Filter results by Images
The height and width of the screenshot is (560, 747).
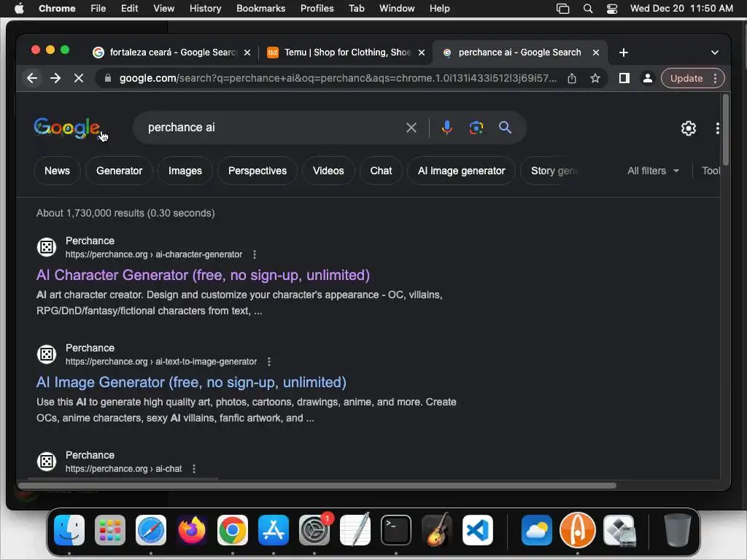pos(185,171)
